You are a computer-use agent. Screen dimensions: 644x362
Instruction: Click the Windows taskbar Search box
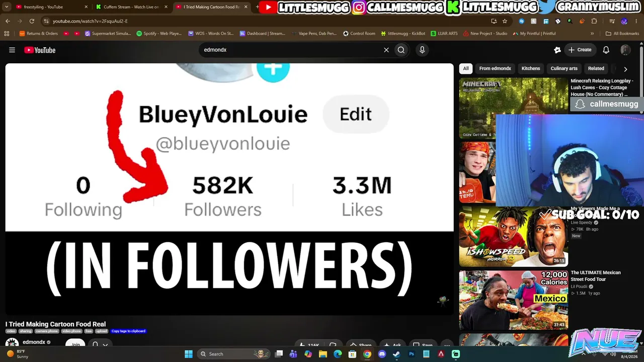pyautogui.click(x=232, y=354)
